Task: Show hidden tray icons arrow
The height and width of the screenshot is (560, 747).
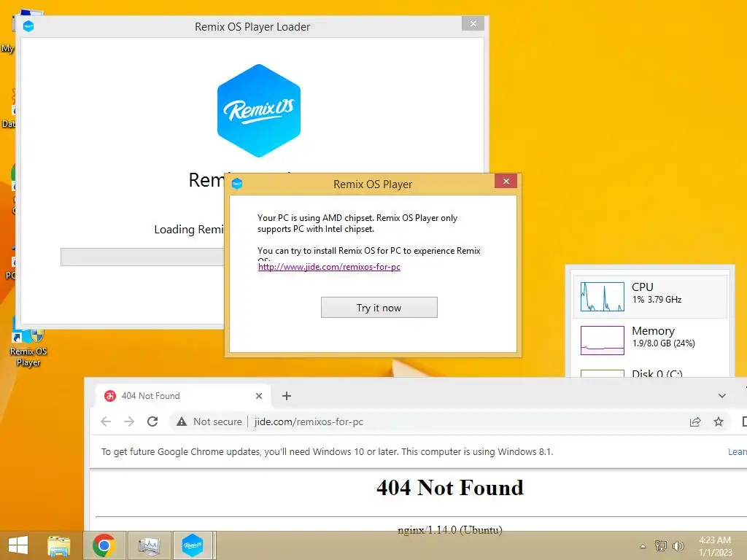Action: 643,546
